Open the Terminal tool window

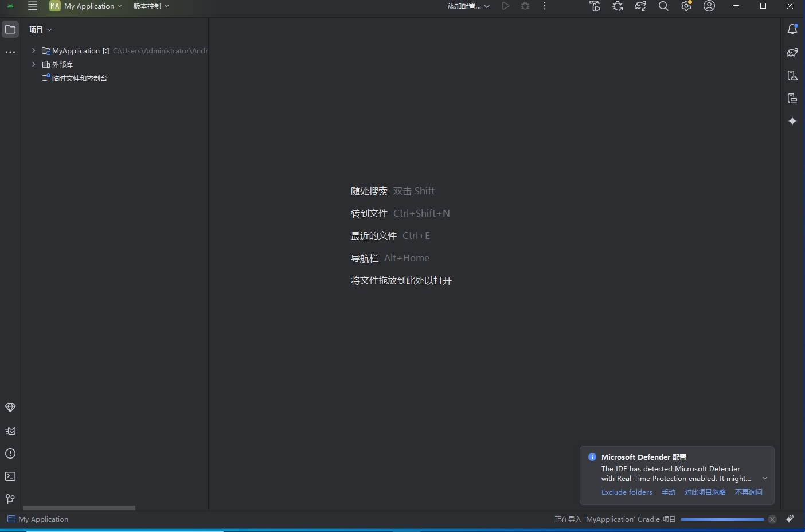[x=10, y=476]
